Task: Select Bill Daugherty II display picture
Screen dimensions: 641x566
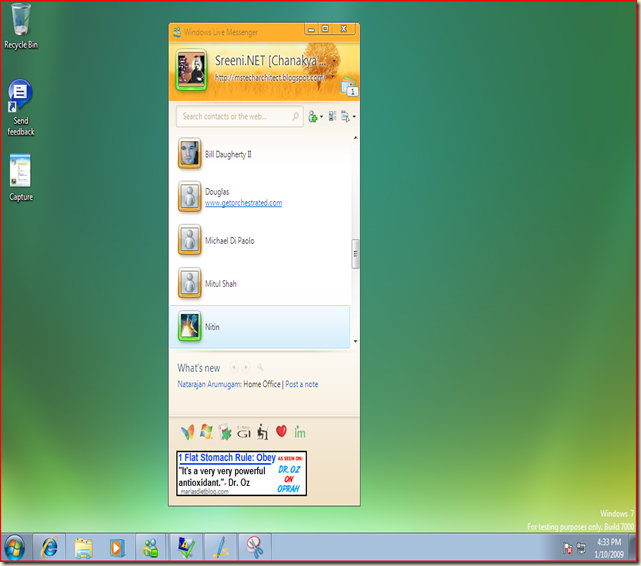Action: (190, 154)
